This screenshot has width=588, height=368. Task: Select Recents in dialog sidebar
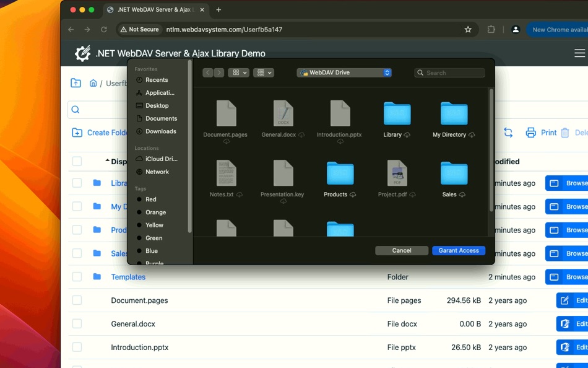coord(157,79)
